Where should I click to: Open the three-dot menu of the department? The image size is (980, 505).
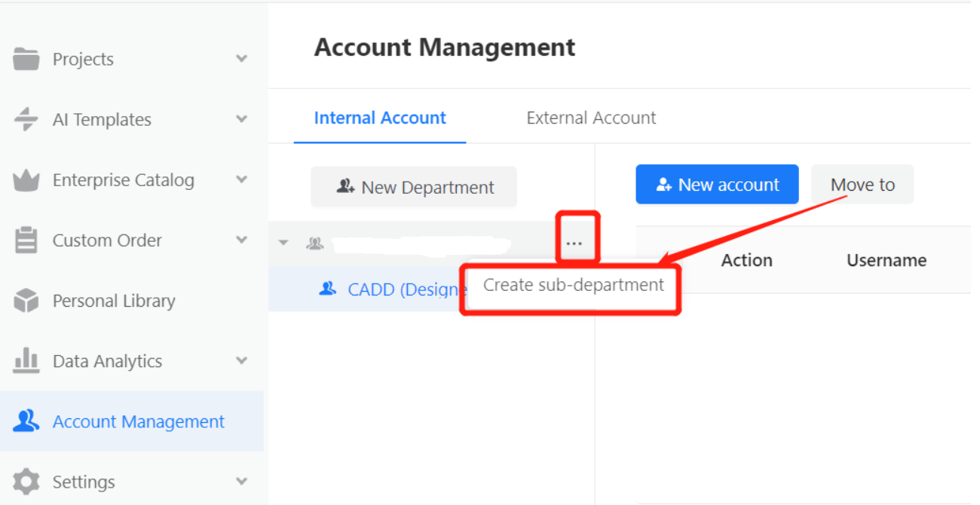[574, 243]
